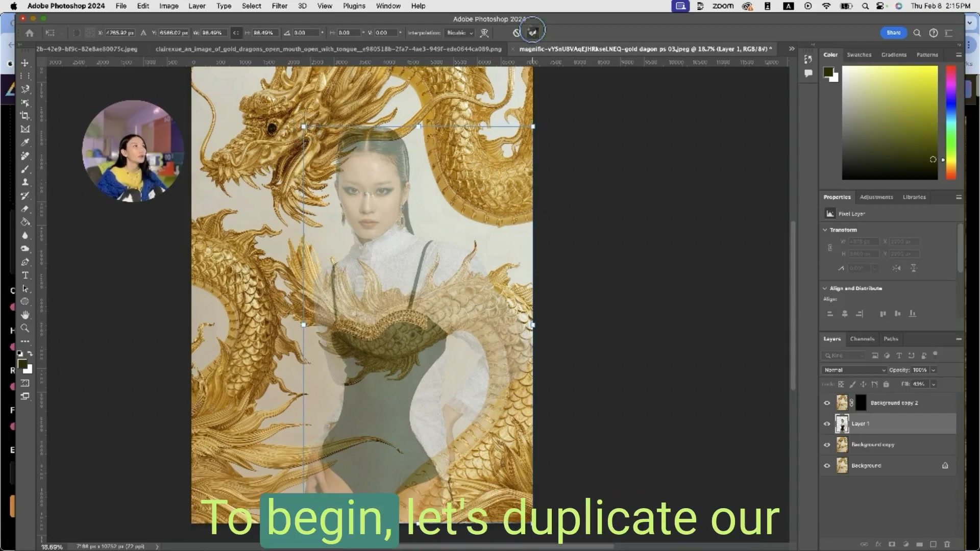This screenshot has width=980, height=551.
Task: Delete layer with trash icon
Action: [x=947, y=544]
